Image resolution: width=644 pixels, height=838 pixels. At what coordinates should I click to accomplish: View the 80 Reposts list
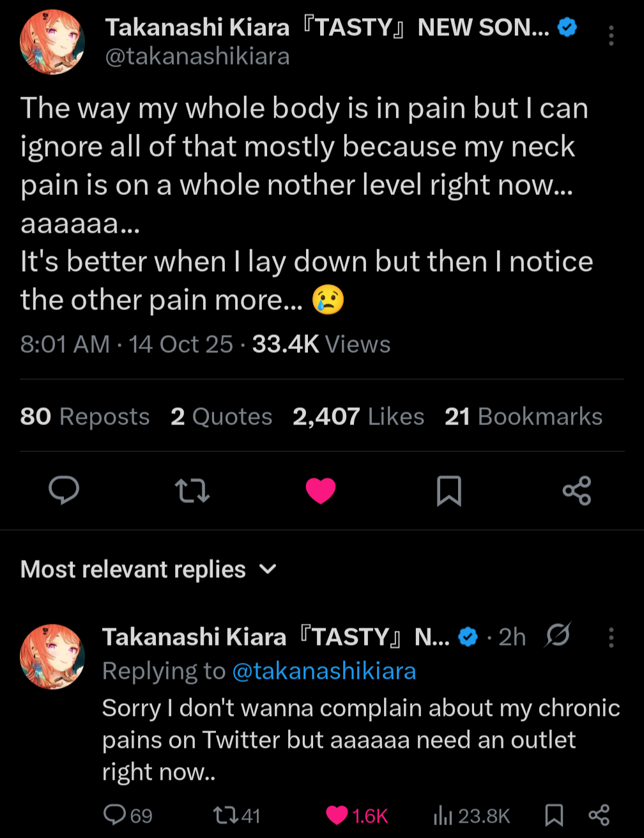click(85, 417)
